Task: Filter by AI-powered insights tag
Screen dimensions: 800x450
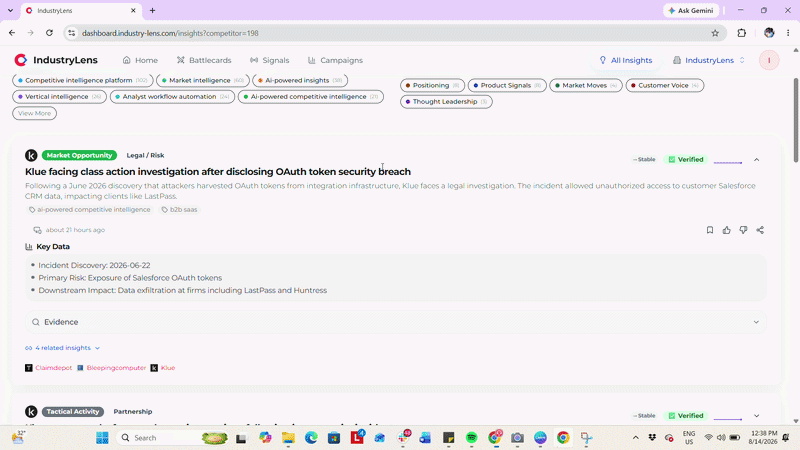Action: [300, 80]
